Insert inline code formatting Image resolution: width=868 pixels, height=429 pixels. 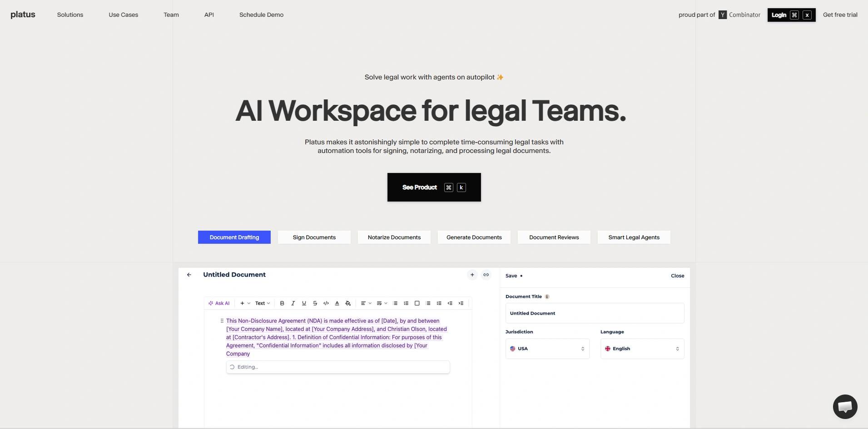coord(326,303)
